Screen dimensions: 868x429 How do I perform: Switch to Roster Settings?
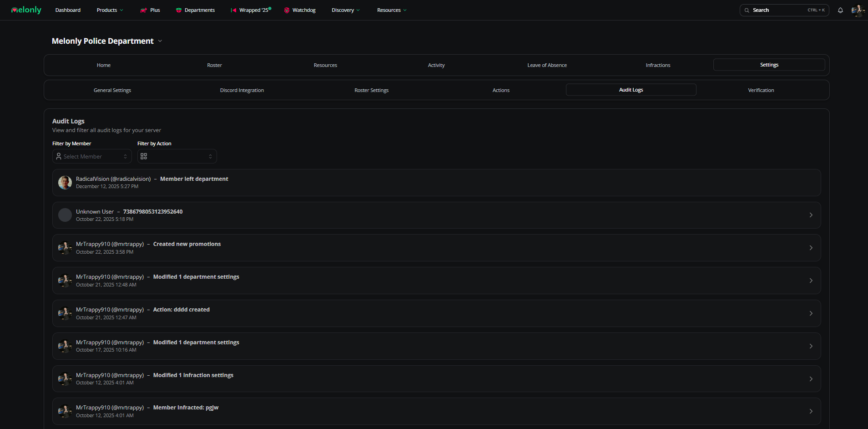pos(372,90)
